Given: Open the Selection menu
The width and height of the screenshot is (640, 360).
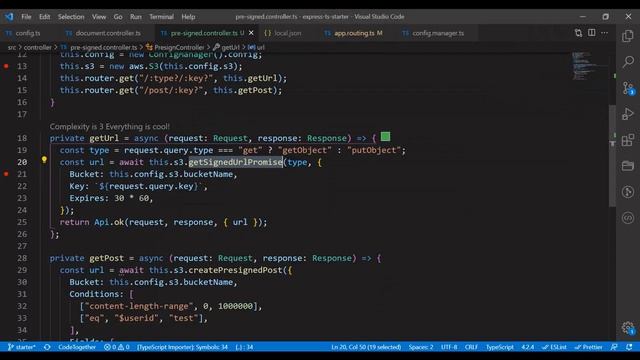Looking at the screenshot, I should pyautogui.click(x=71, y=17).
